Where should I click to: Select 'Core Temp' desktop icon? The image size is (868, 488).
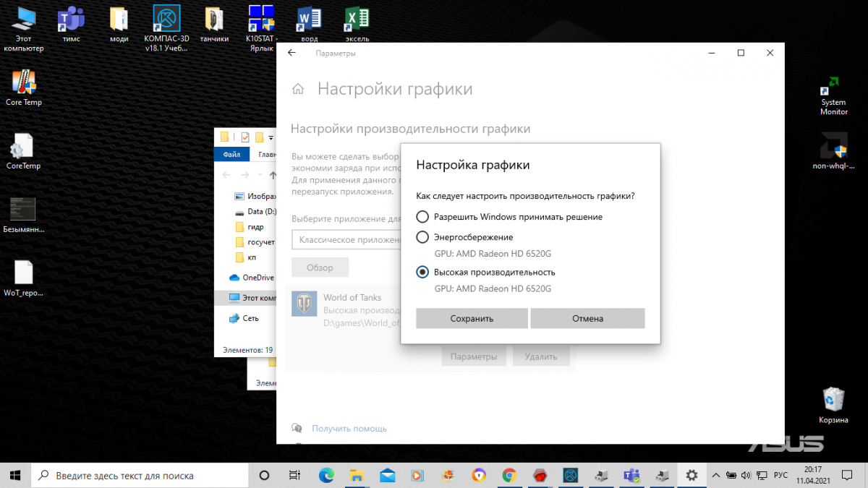point(24,88)
